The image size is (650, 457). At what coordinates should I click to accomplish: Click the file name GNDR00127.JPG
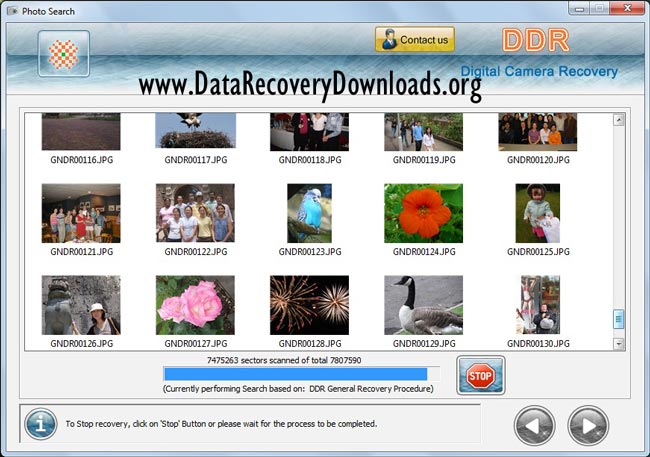(x=196, y=344)
